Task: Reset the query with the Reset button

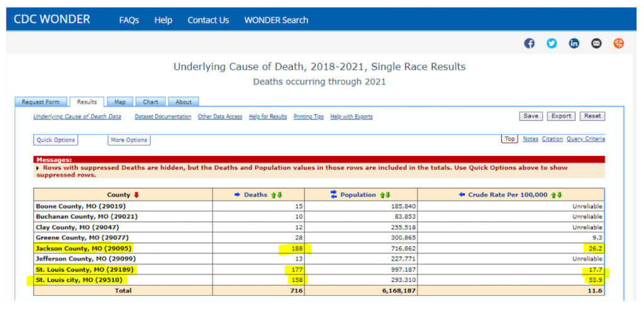Action: (592, 116)
